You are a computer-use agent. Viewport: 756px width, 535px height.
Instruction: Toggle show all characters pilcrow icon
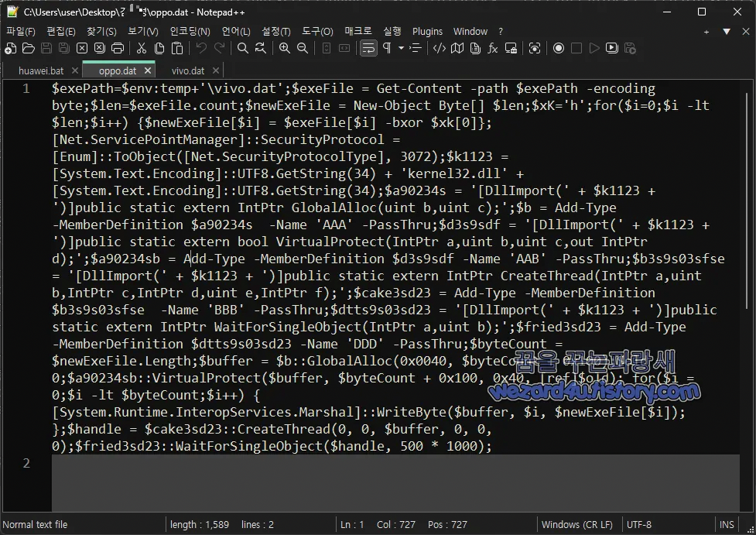pyautogui.click(x=387, y=48)
